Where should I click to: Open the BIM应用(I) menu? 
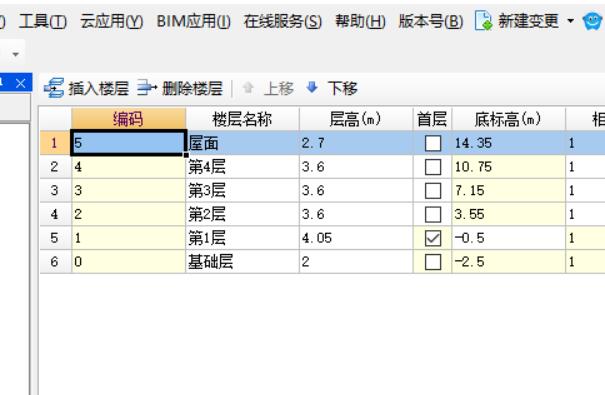click(194, 21)
